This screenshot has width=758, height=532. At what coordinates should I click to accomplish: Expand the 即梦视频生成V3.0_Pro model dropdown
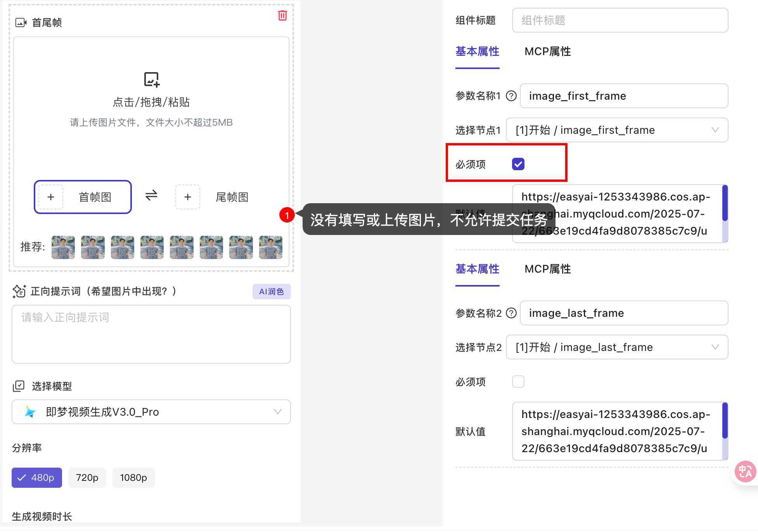[x=151, y=412]
